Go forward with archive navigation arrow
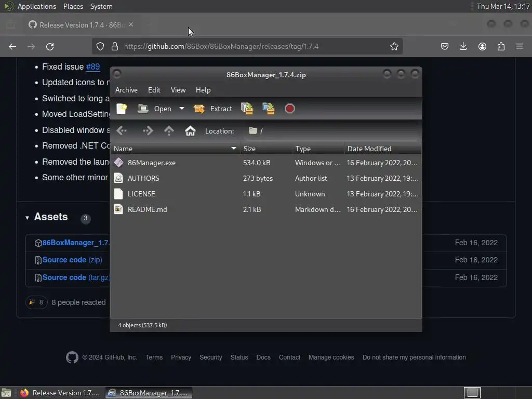The height and width of the screenshot is (399, 532). [148, 131]
